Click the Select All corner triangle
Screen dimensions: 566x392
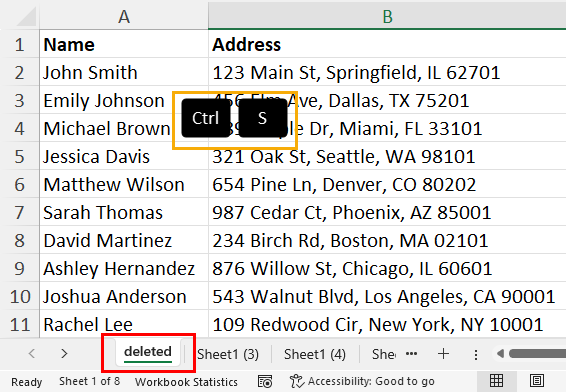point(26,16)
